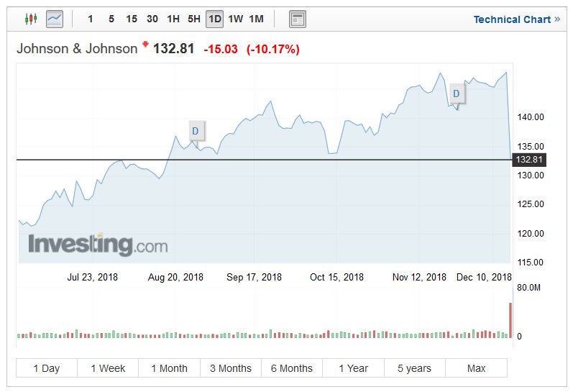Click the 132.81 last price in header
Screen dimensions: 573x392
(x=173, y=49)
